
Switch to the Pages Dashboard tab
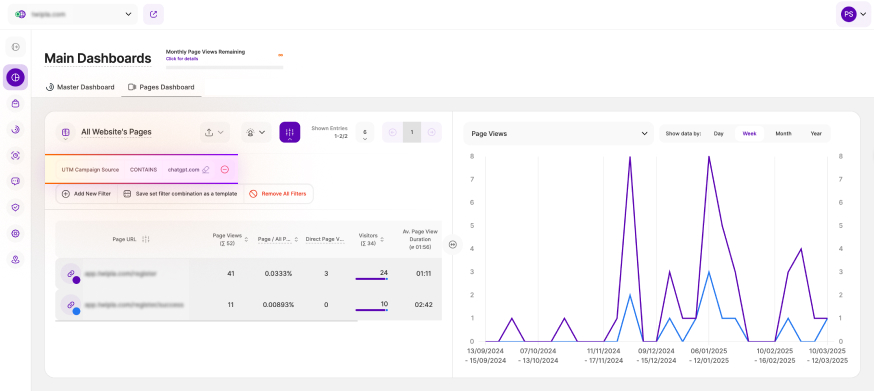[162, 88]
